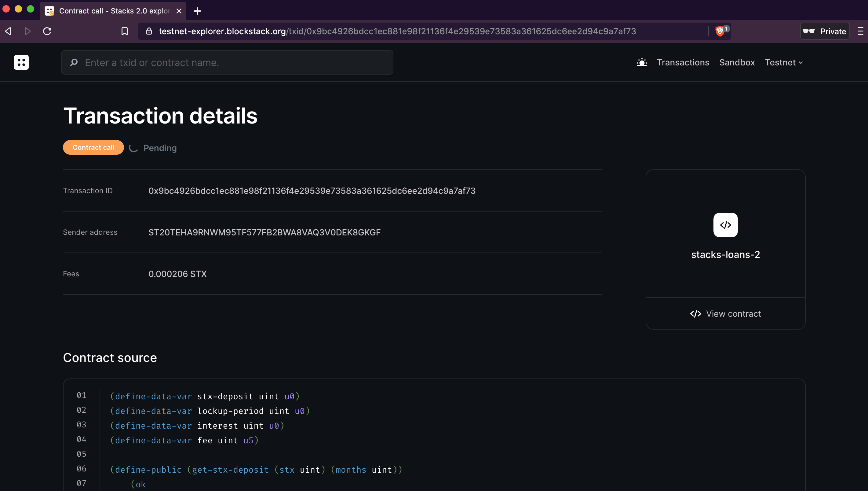Reload the page with refresh icon
This screenshot has width=868, height=491.
(x=47, y=31)
